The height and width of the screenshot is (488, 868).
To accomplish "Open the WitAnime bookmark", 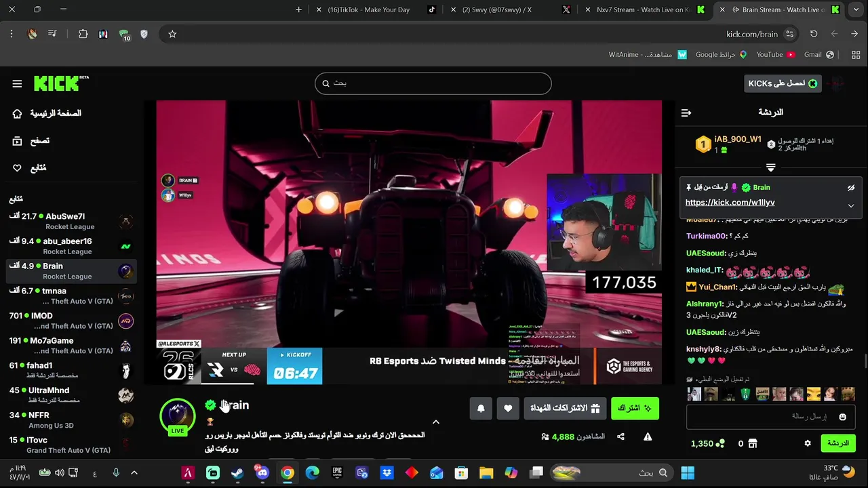I will coord(648,54).
